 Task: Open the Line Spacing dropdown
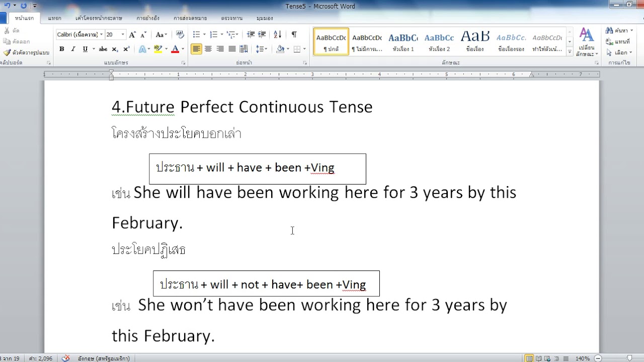tap(261, 49)
